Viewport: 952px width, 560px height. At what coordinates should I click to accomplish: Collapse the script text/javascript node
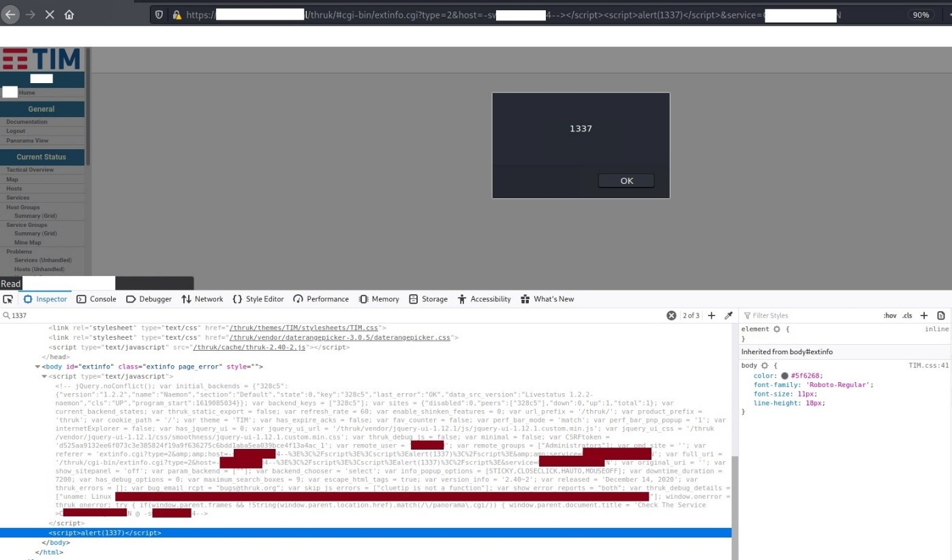coord(44,376)
